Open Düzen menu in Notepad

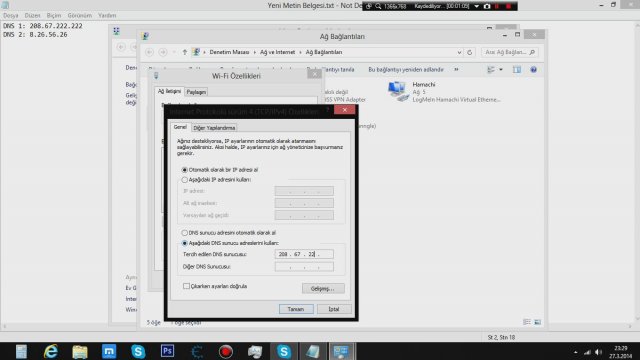coord(32,16)
